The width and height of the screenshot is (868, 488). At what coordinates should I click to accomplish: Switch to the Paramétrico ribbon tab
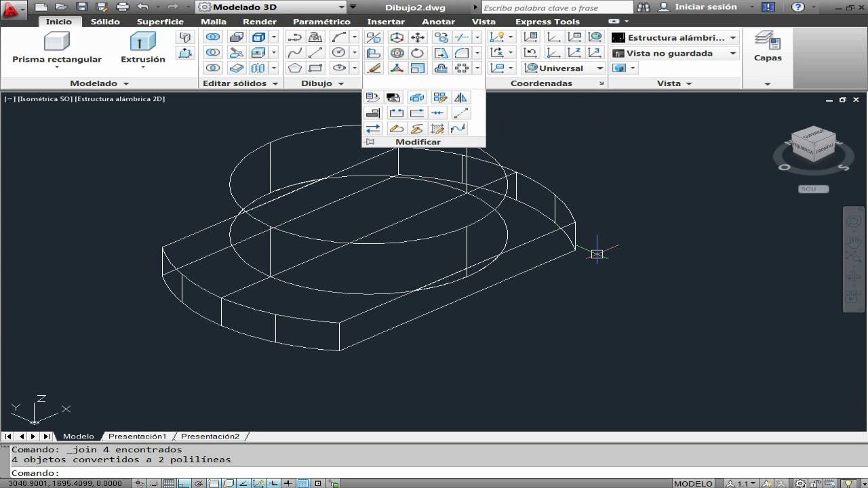[321, 22]
